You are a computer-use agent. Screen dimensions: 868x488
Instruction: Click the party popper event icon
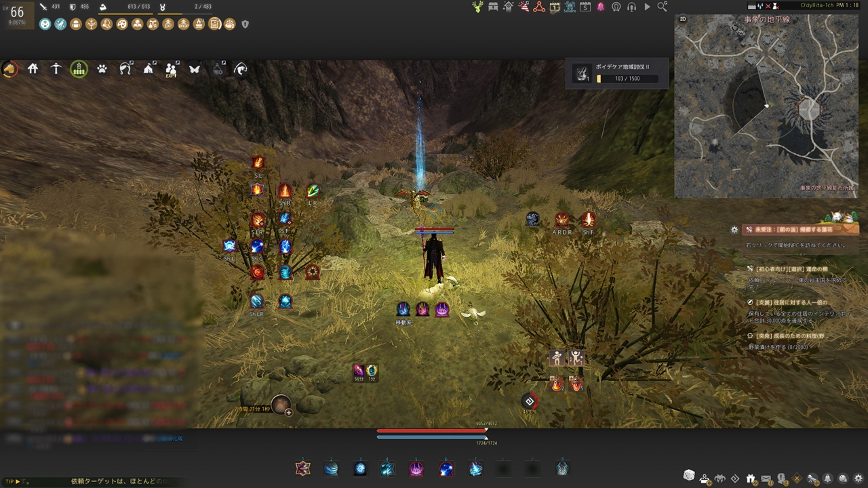click(524, 7)
